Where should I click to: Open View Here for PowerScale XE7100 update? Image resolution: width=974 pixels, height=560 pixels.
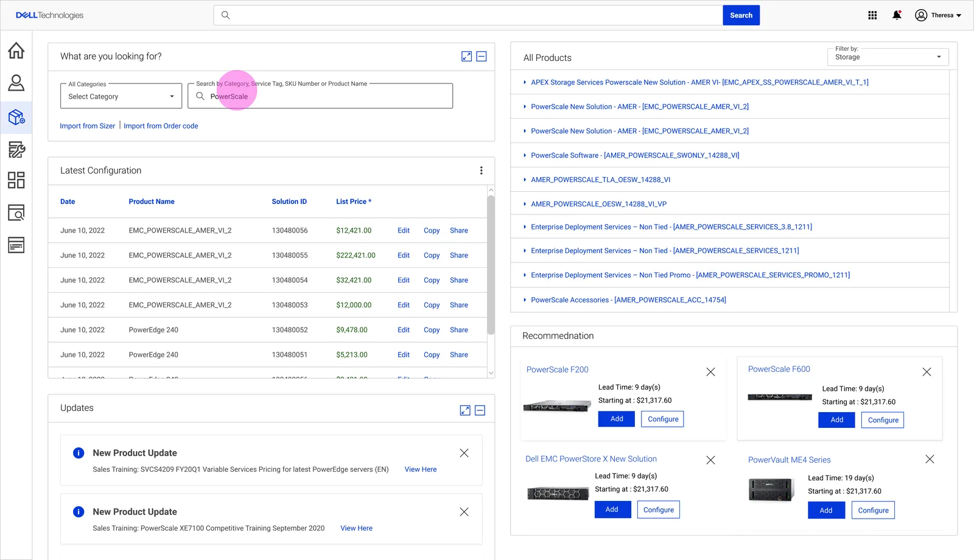[357, 528]
